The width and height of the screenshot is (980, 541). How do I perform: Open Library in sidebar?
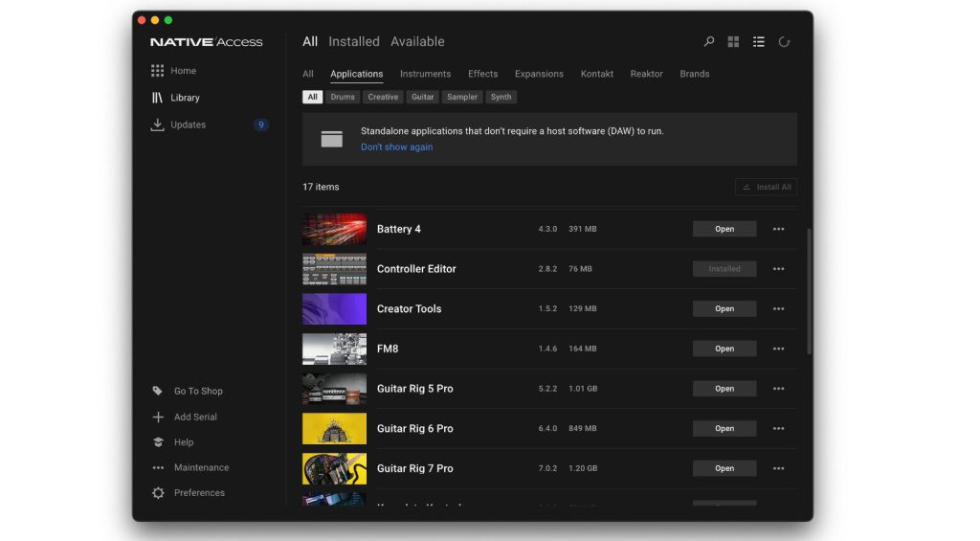click(x=185, y=98)
